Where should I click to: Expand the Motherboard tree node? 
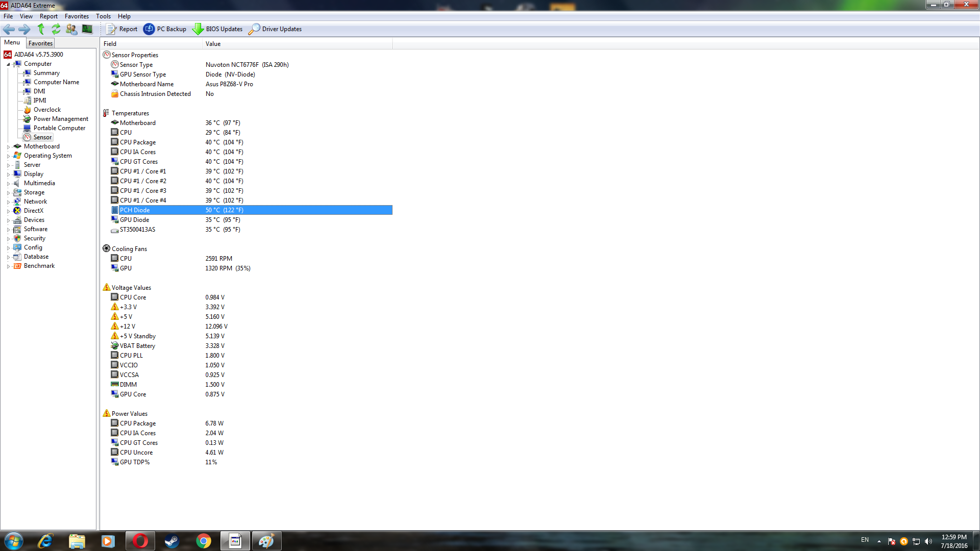tap(8, 147)
